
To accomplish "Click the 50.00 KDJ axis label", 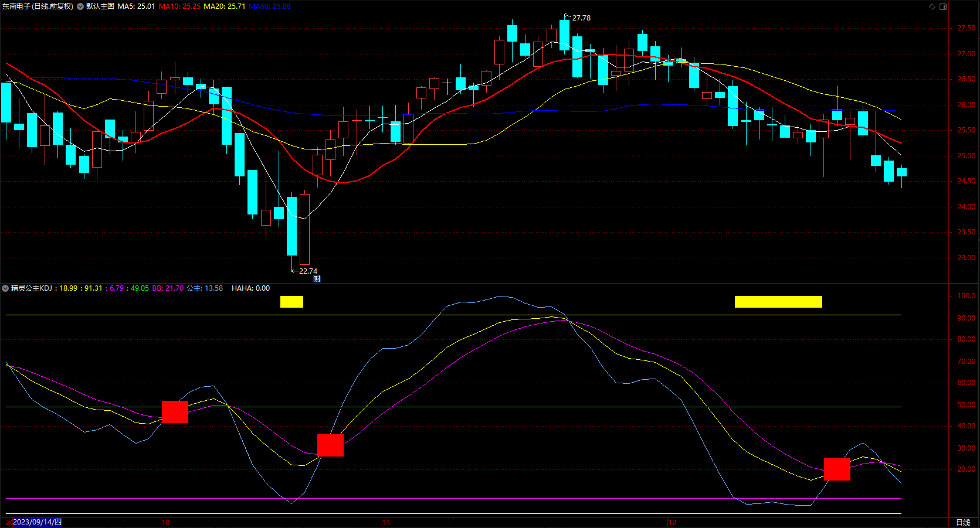I will pyautogui.click(x=967, y=405).
